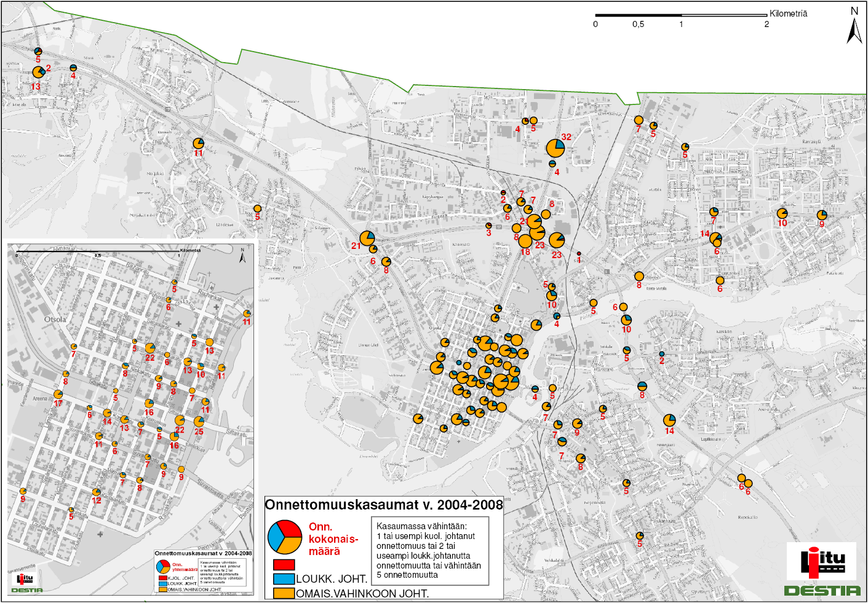Click the pie marker labeled 32
Viewport: 868px width, 603px height.
coord(555,148)
